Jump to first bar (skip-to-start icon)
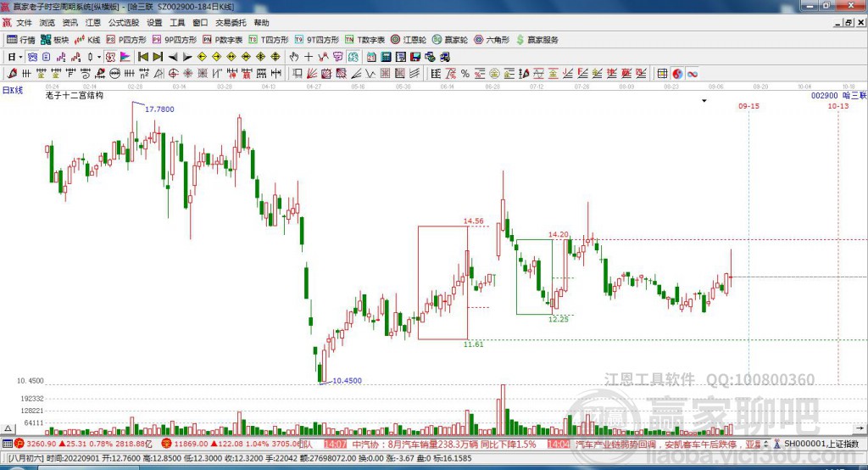The image size is (868, 470). click(142, 57)
